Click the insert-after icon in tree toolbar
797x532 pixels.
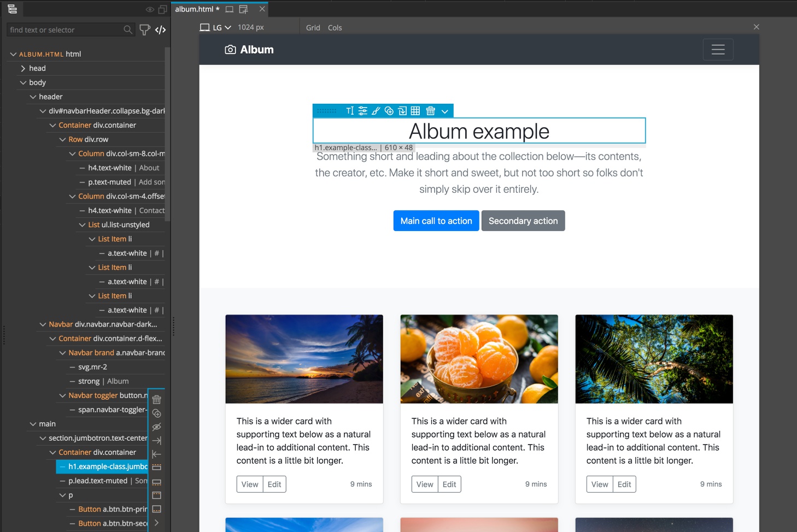156,482
